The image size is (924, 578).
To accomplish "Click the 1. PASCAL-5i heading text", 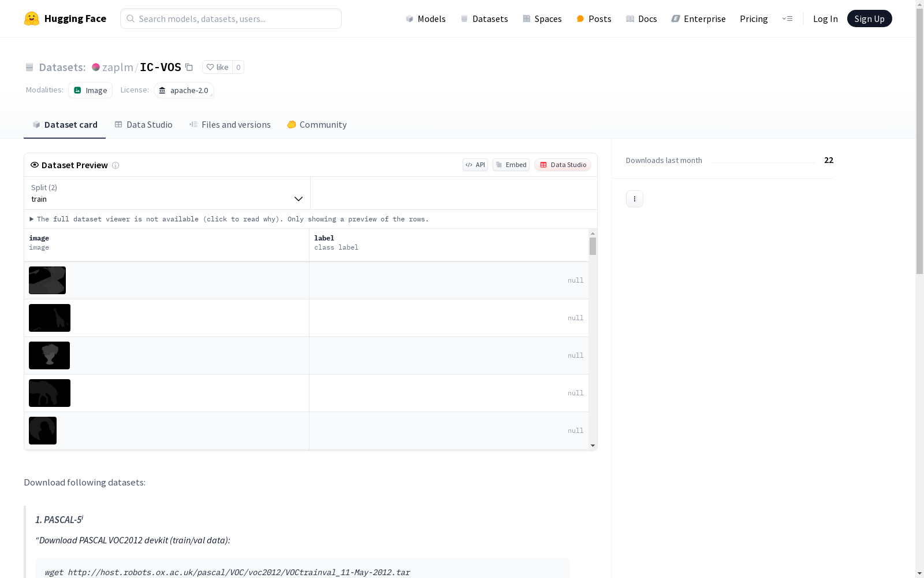I will pos(59,519).
